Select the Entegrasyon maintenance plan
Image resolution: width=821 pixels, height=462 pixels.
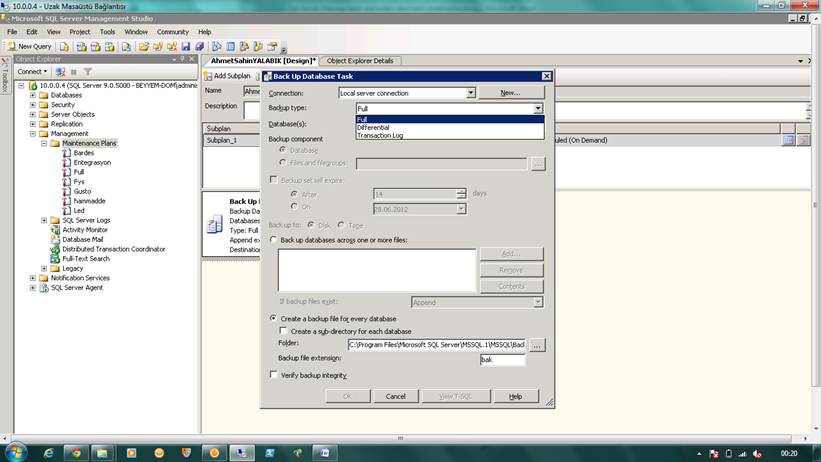pos(92,162)
